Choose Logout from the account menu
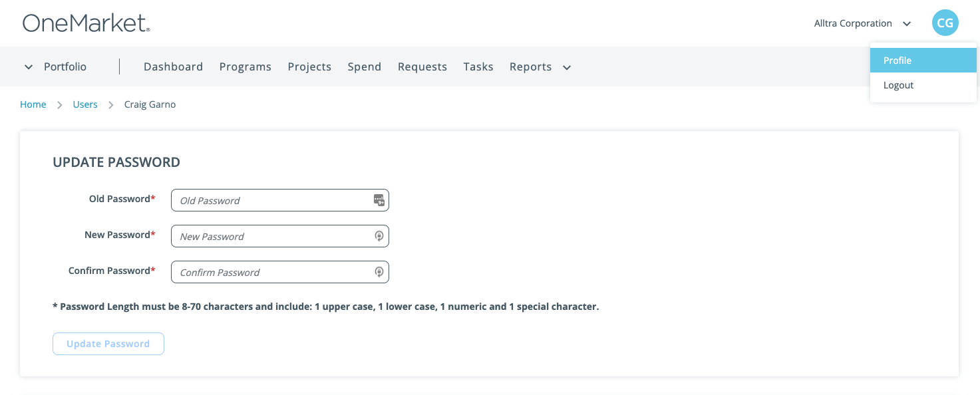 (x=898, y=84)
